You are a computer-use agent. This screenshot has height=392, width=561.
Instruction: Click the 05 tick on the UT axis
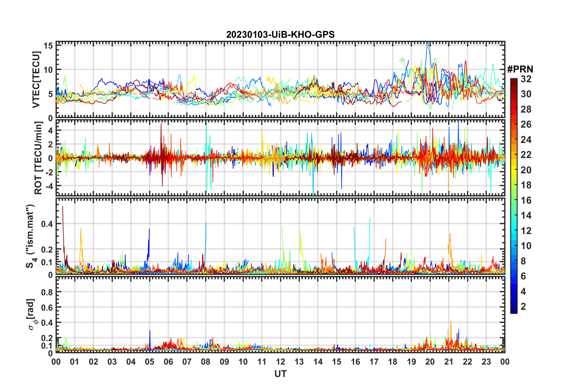[x=150, y=361]
